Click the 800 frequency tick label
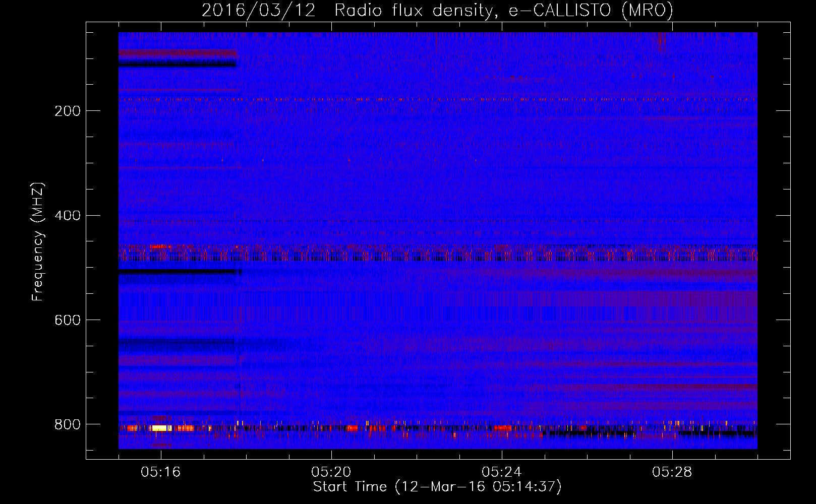Image resolution: width=816 pixels, height=504 pixels. tap(67, 424)
